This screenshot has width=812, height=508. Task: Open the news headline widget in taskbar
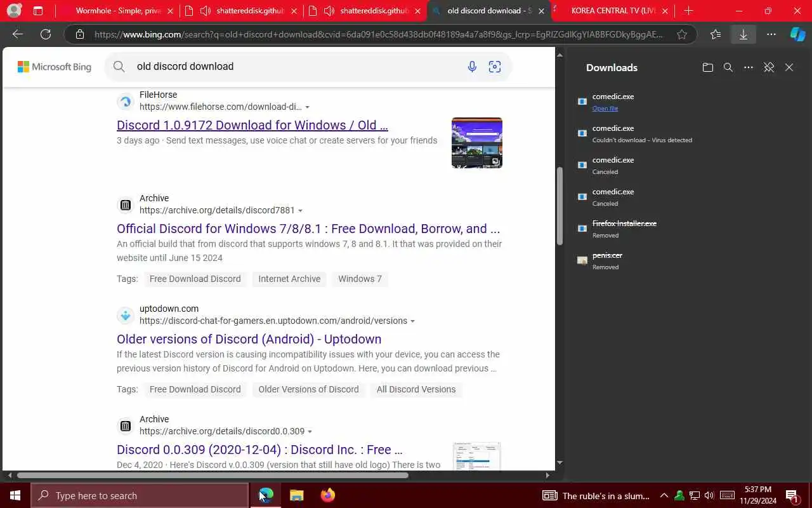[x=596, y=495]
